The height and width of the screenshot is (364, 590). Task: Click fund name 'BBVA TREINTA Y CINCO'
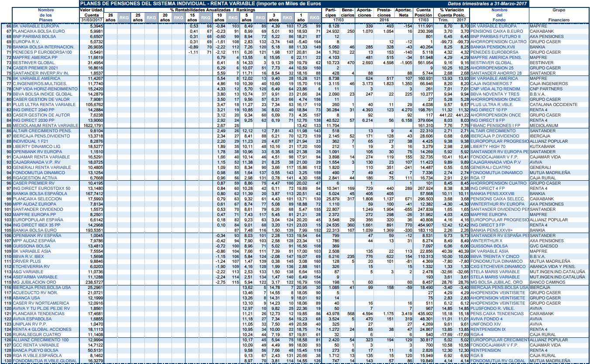[x=495, y=256]
